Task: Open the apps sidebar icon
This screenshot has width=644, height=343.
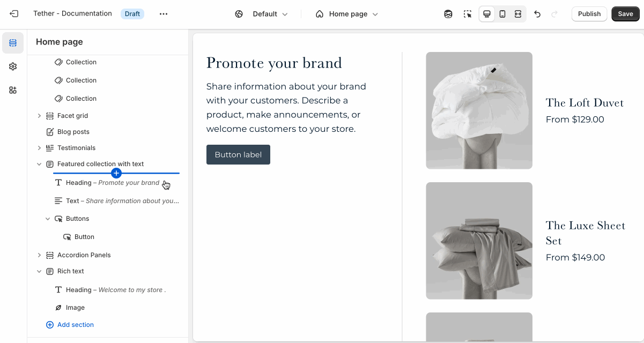Action: (13, 90)
